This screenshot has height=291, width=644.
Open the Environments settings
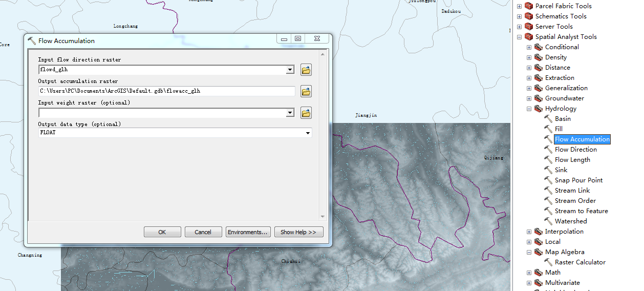248,232
